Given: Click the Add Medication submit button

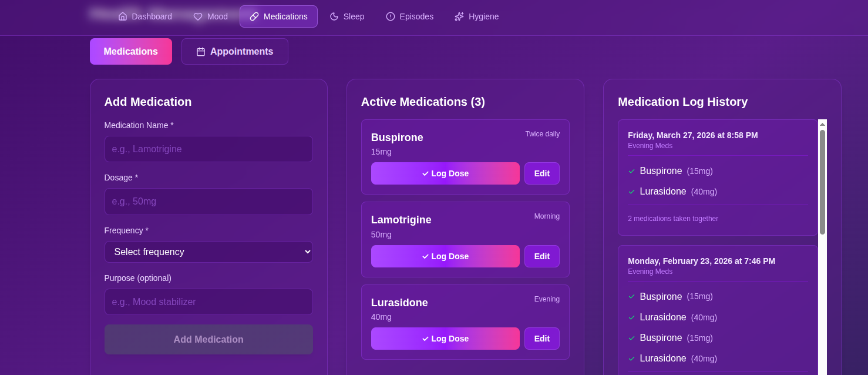Looking at the screenshot, I should (x=208, y=339).
